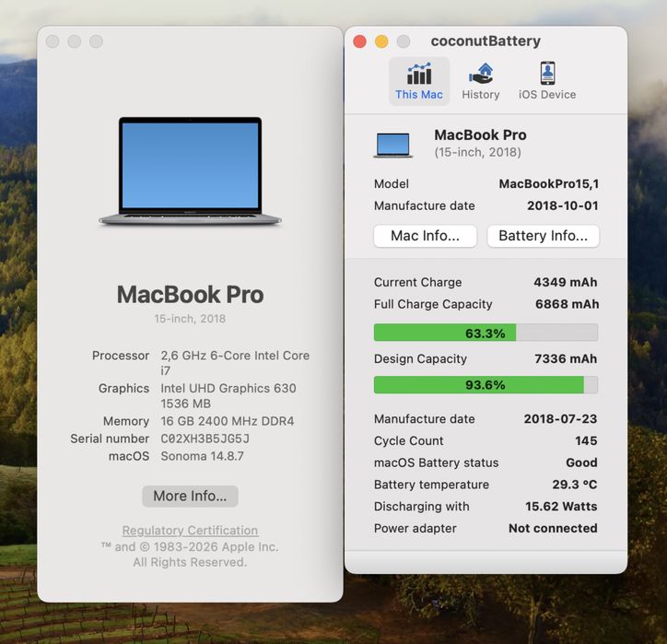The height and width of the screenshot is (644, 667).
Task: Click the 93.6% design capacity bar
Action: tap(486, 385)
